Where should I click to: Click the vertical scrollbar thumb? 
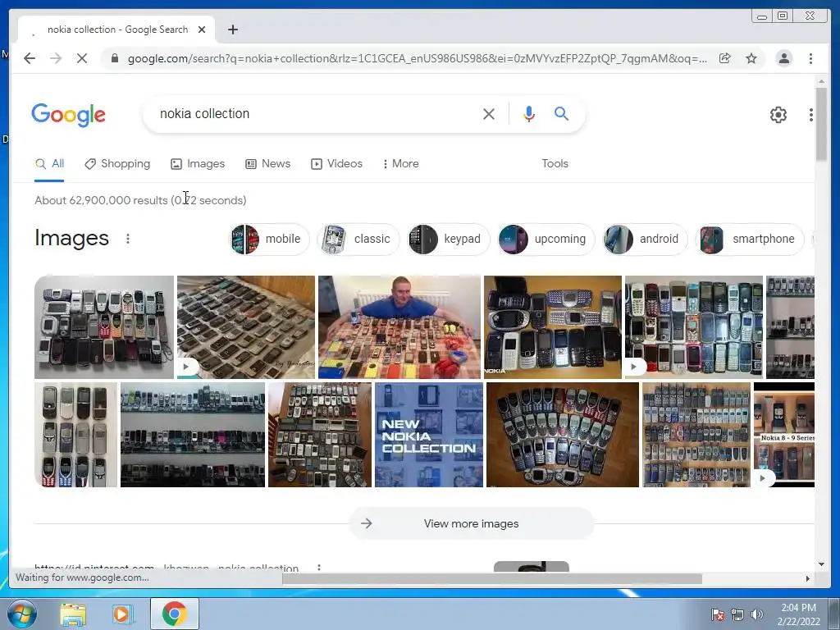[x=821, y=123]
